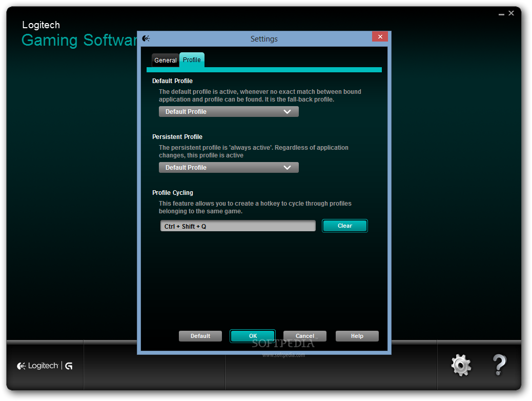
Task: Click the question mark help icon
Action: 499,365
